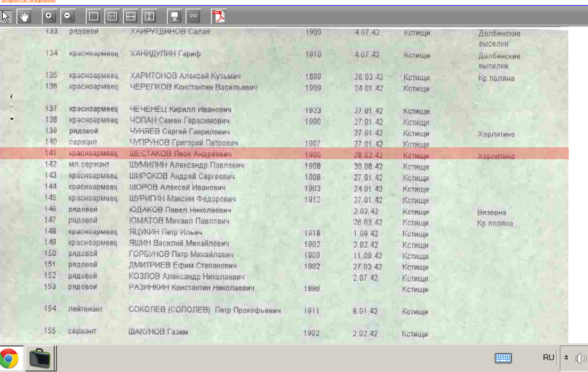Viewport: 588px width, 372px height.
Task: Zoom out of the document
Action: tap(68, 16)
